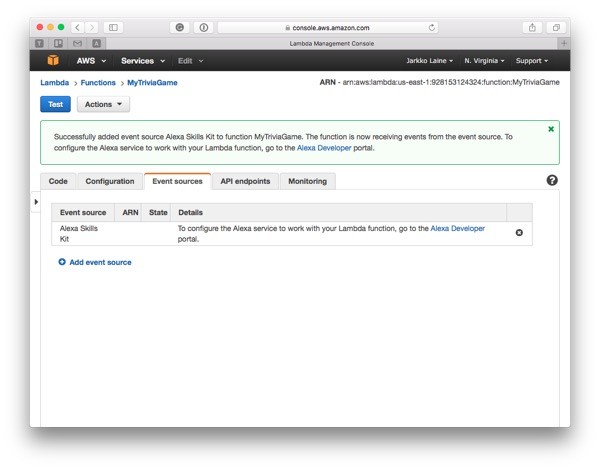Open the first favorites bar icon
The height and width of the screenshot is (470, 600).
(x=39, y=44)
